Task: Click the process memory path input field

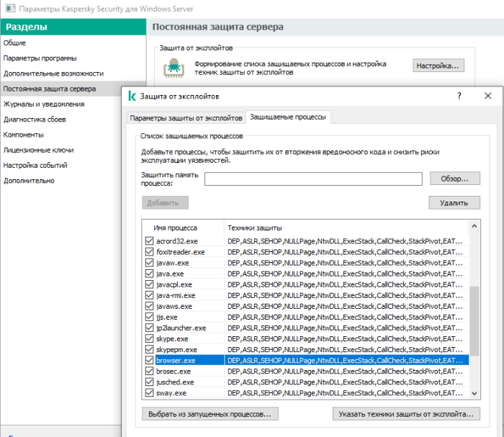Action: (x=313, y=179)
